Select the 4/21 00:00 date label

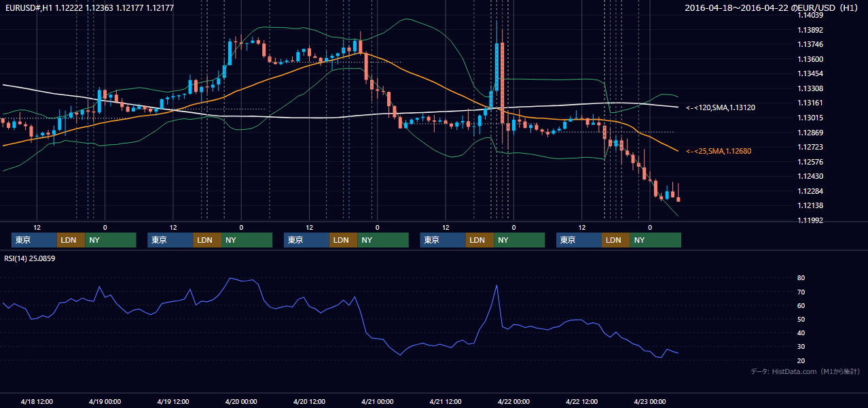coord(377,401)
